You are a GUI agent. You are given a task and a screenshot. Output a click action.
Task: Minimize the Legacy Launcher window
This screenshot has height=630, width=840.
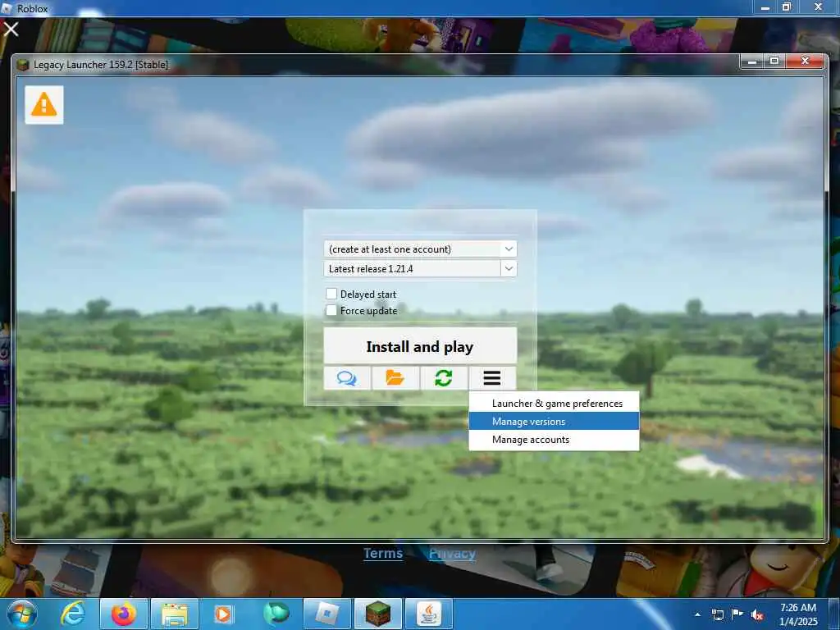(x=753, y=62)
